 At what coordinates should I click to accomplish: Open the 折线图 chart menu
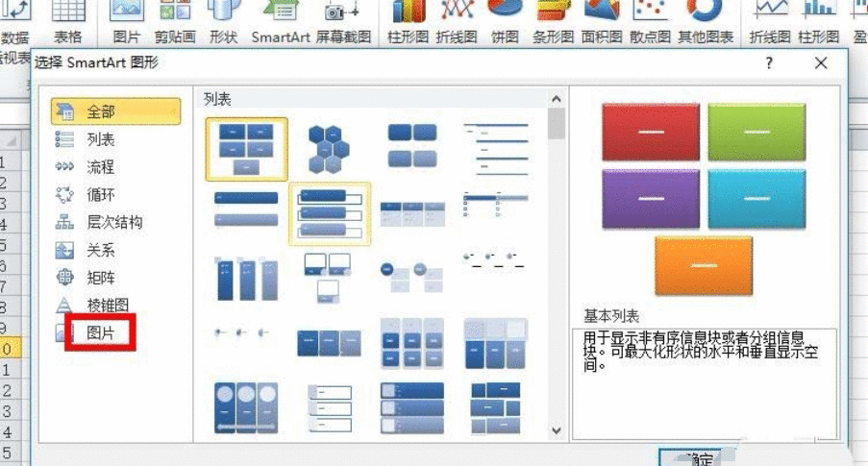(457, 23)
